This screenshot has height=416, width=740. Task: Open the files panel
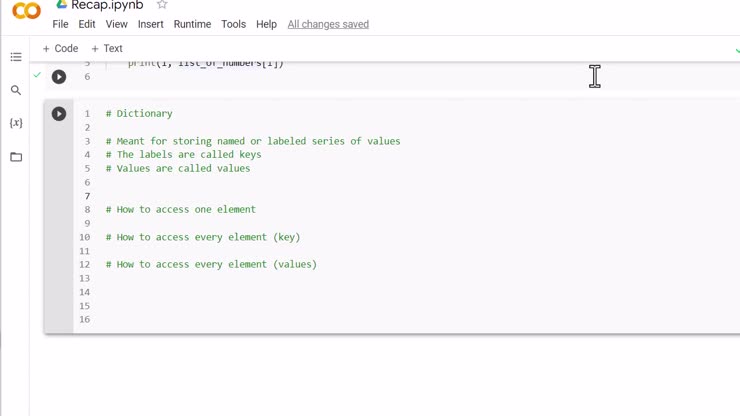16,157
